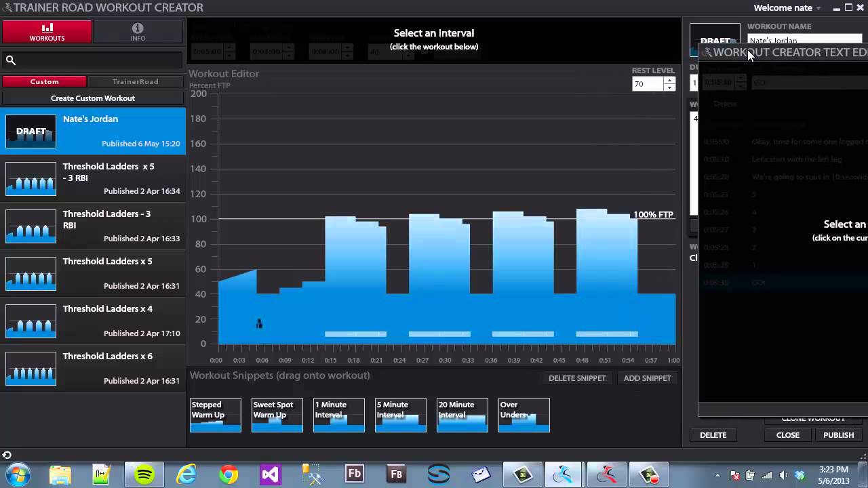Click ADD SNIPPET

pos(647,378)
